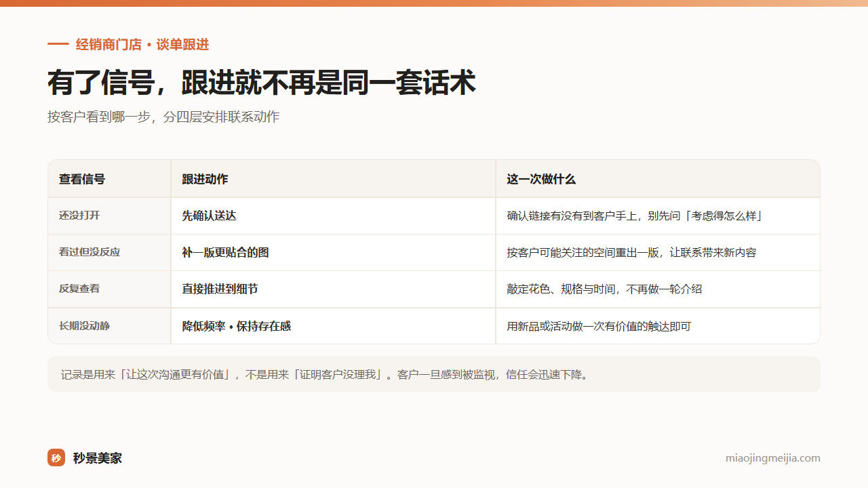Click the 秒景美家 brand name
The width and height of the screenshot is (868, 488).
pos(98,458)
